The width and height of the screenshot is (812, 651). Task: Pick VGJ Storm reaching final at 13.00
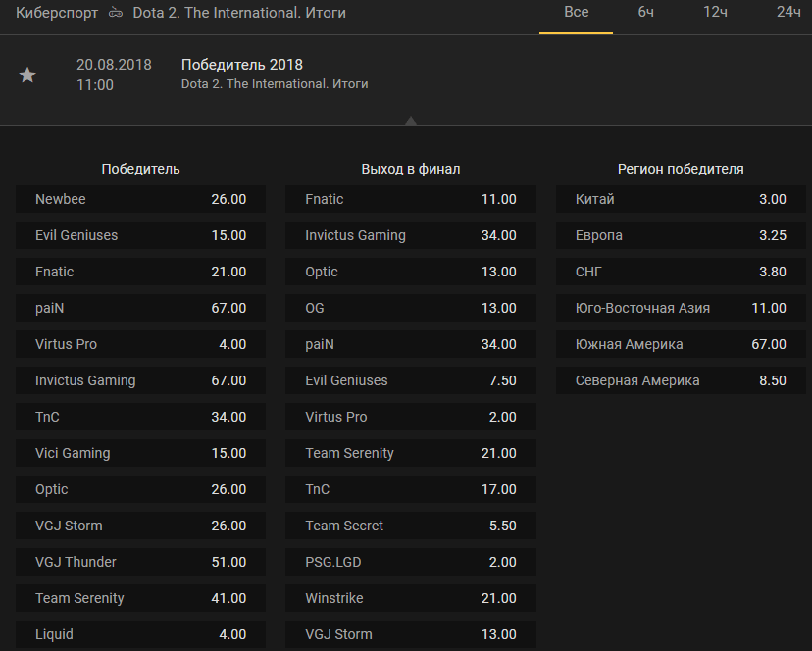pyautogui.click(x=411, y=634)
